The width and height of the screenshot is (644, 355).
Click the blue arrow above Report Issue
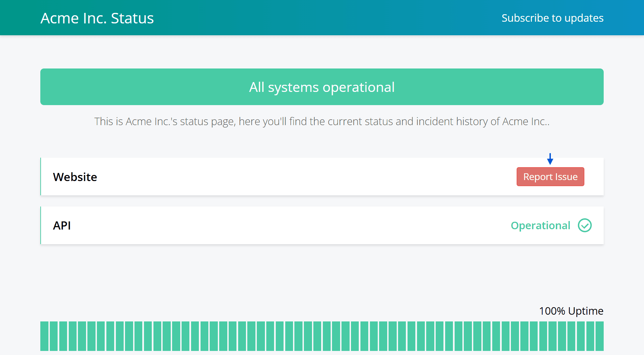[550, 159]
